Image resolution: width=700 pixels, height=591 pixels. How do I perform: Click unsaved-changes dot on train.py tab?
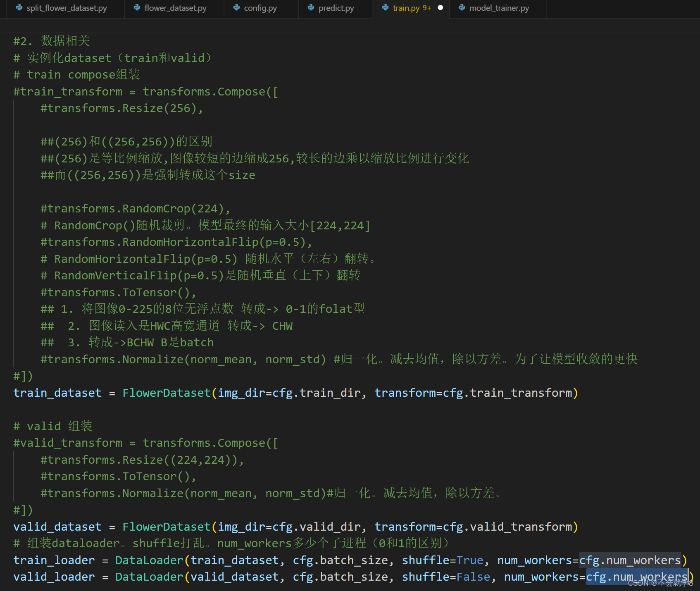pos(440,7)
